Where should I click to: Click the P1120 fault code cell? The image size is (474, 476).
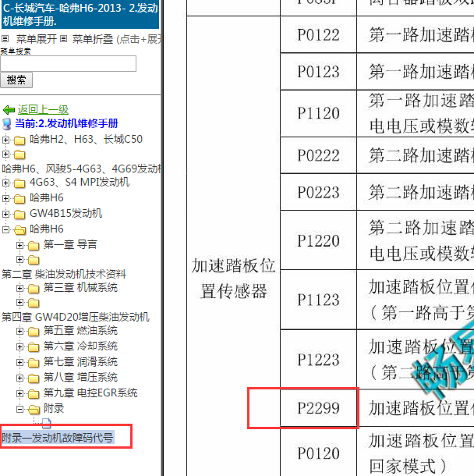point(318,113)
